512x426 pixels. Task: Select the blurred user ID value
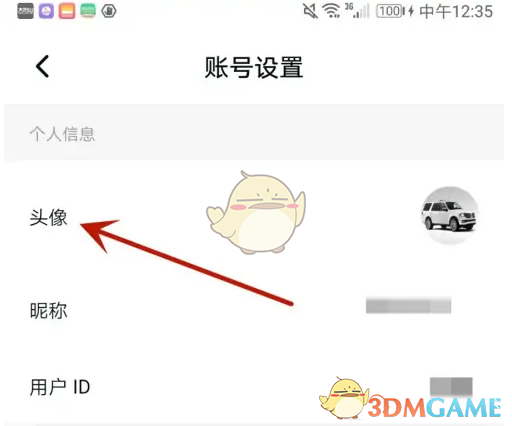pyautogui.click(x=451, y=386)
